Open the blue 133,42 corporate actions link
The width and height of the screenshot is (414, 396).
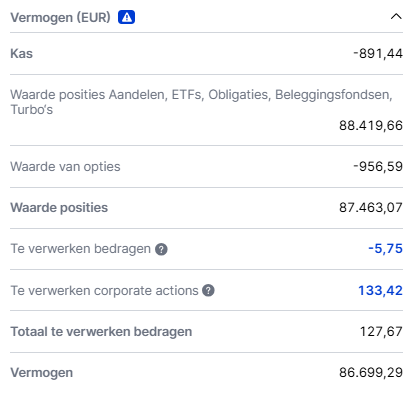click(380, 290)
